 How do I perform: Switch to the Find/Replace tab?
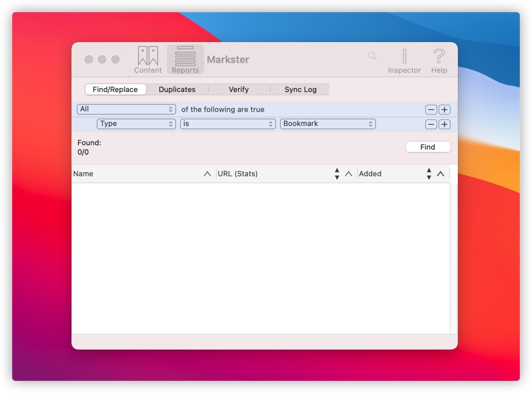click(115, 89)
